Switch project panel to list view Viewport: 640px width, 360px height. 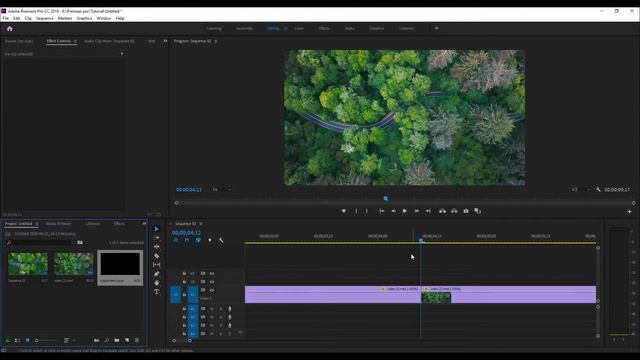(17, 340)
